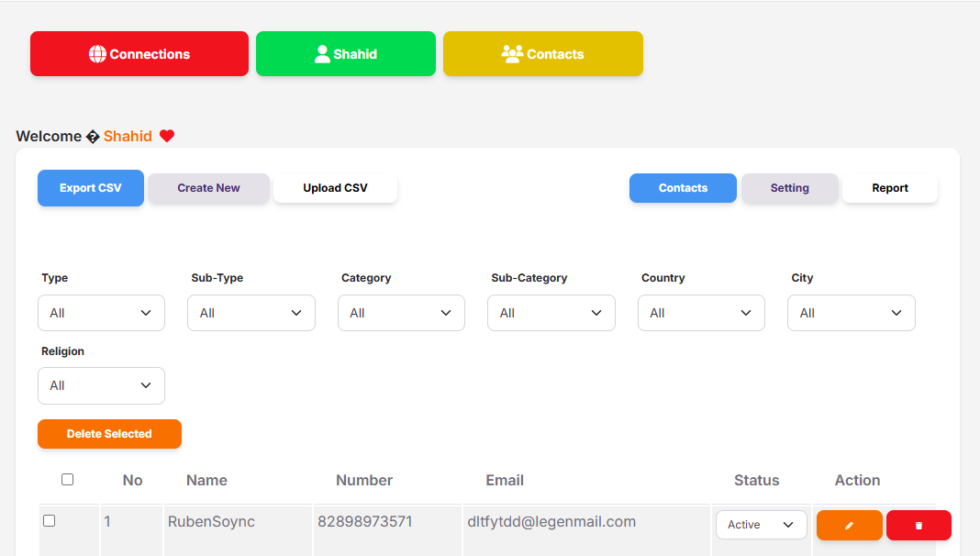Click the globe icon on Connections button
This screenshot has height=556, width=980.
coord(97,54)
